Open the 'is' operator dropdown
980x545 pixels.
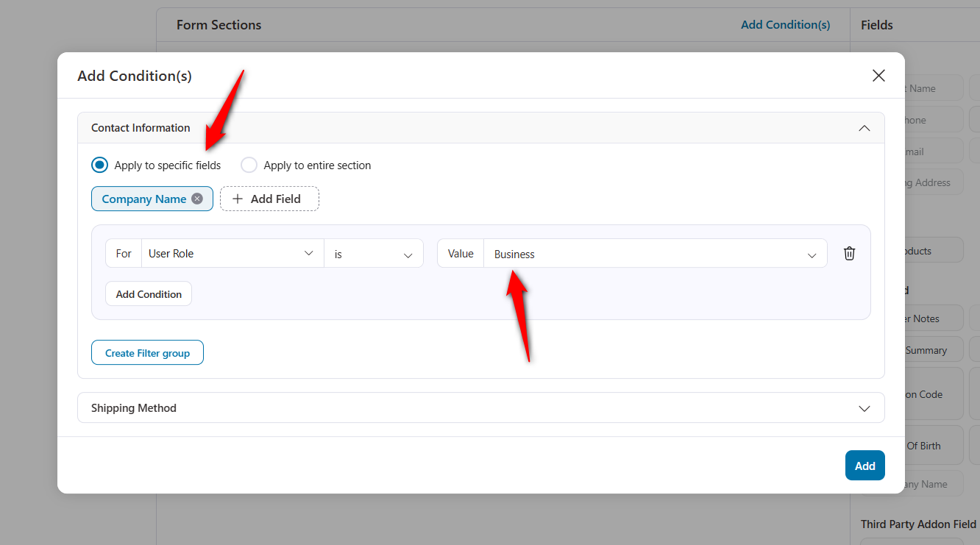pyautogui.click(x=373, y=254)
